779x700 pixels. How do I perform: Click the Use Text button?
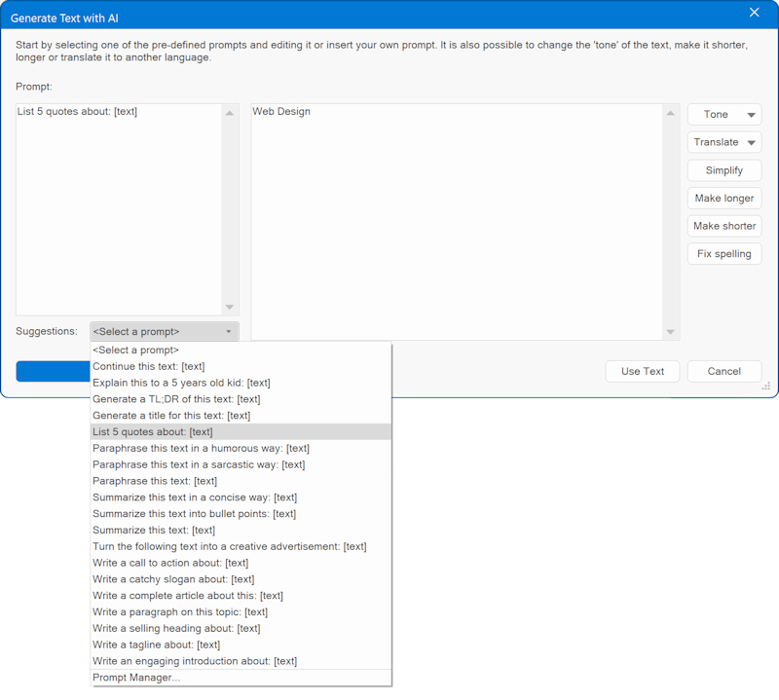(x=643, y=371)
